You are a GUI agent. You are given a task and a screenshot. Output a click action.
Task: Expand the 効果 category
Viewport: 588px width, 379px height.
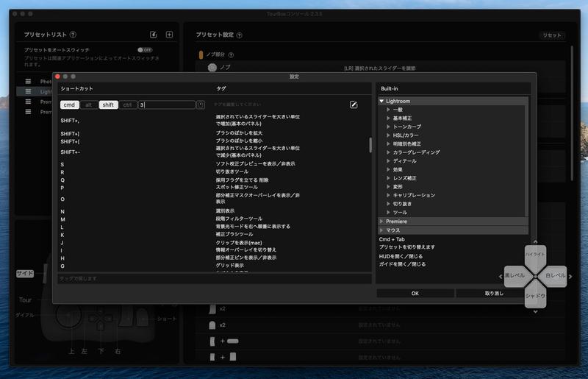pyautogui.click(x=389, y=169)
